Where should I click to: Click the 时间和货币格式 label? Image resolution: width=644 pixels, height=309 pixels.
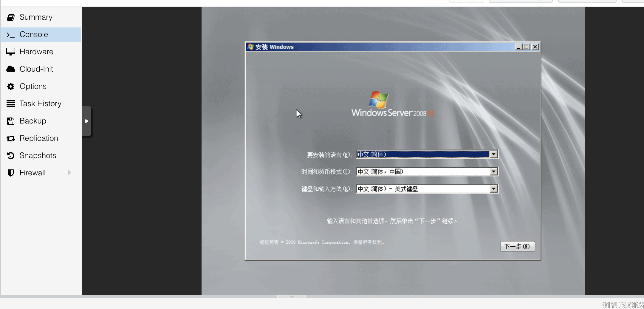point(327,172)
